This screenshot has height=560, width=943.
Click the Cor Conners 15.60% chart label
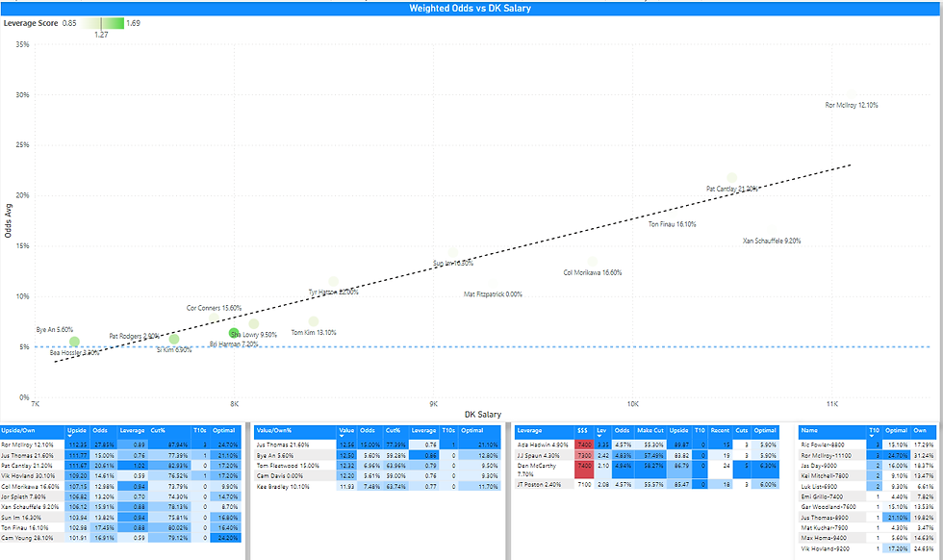coord(214,308)
